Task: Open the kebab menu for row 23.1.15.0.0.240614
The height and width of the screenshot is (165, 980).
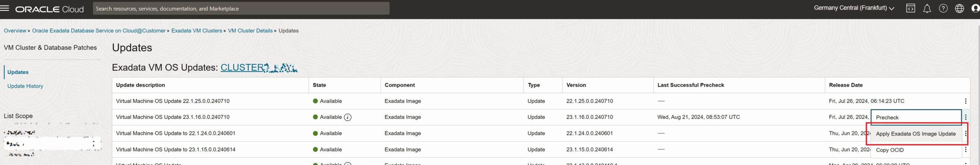Action: coord(965,150)
